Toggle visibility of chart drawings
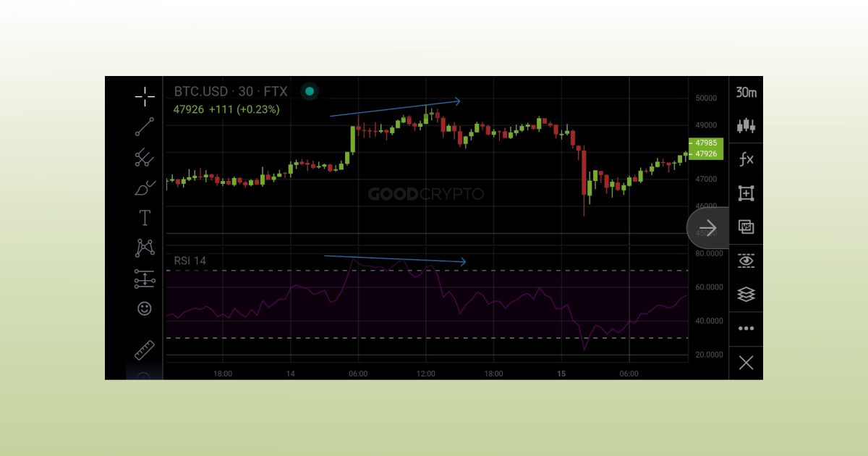This screenshot has height=456, width=868. pyautogui.click(x=746, y=260)
